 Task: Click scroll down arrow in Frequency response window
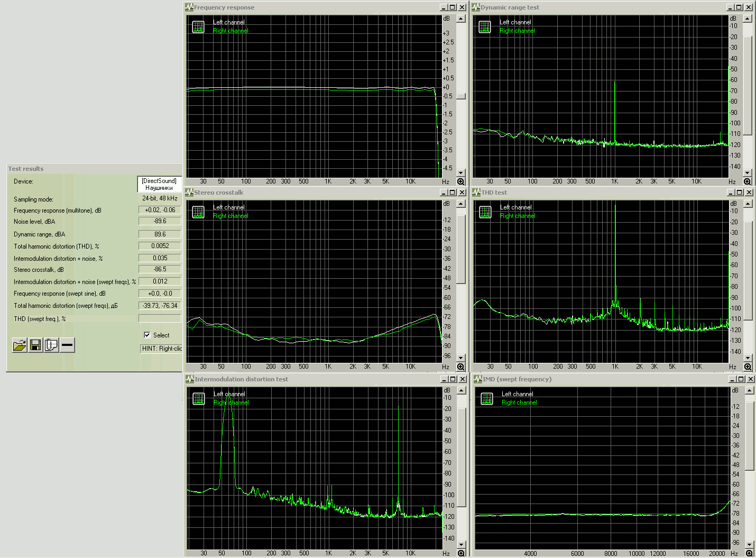pyautogui.click(x=461, y=172)
